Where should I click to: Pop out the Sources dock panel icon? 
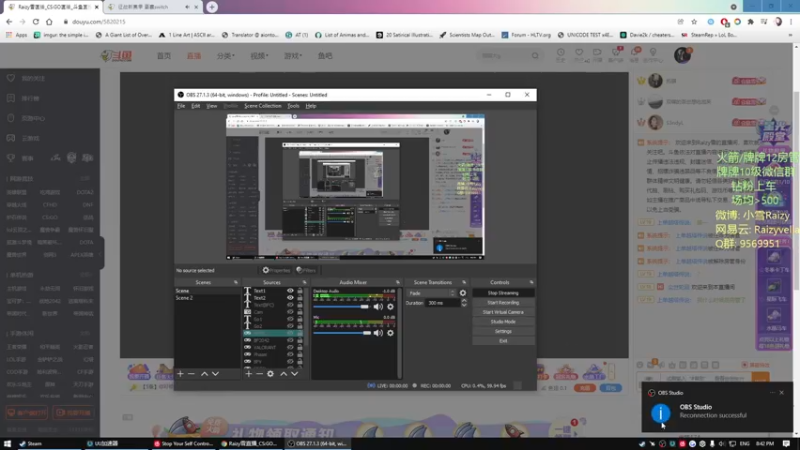coord(305,282)
